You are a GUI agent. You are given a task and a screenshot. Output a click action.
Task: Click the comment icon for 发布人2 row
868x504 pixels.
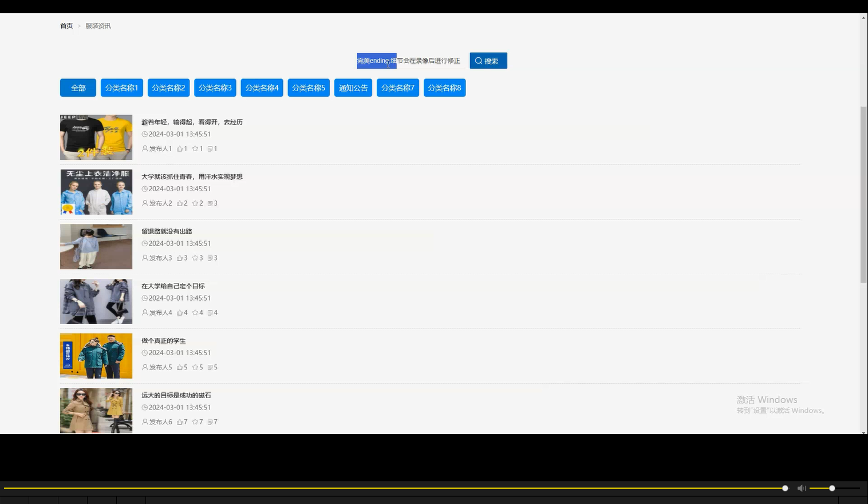point(210,203)
